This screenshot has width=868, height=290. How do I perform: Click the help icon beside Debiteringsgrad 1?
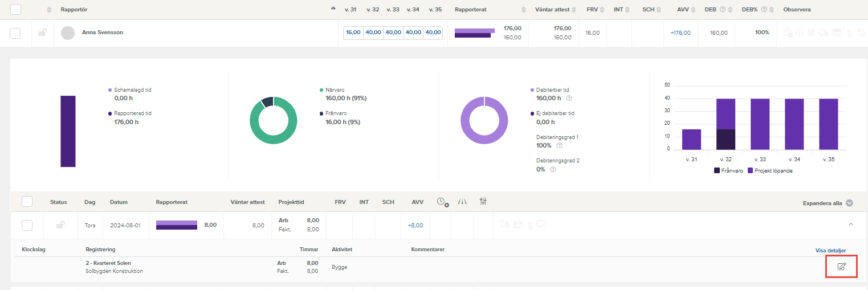559,146
